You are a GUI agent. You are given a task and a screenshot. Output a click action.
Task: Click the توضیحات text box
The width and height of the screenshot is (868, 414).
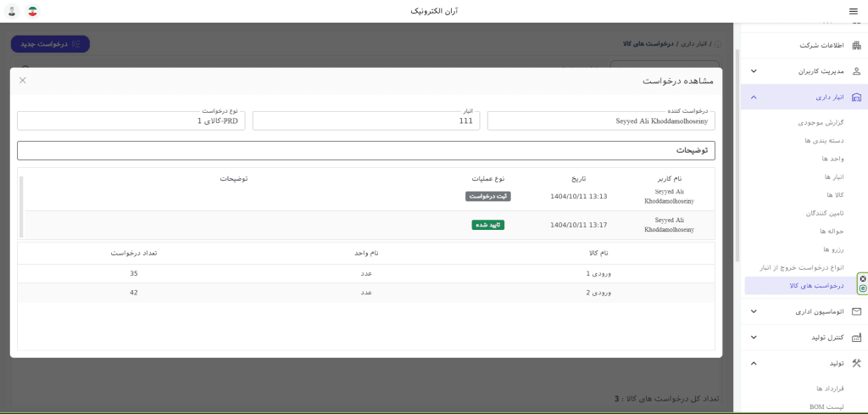366,151
